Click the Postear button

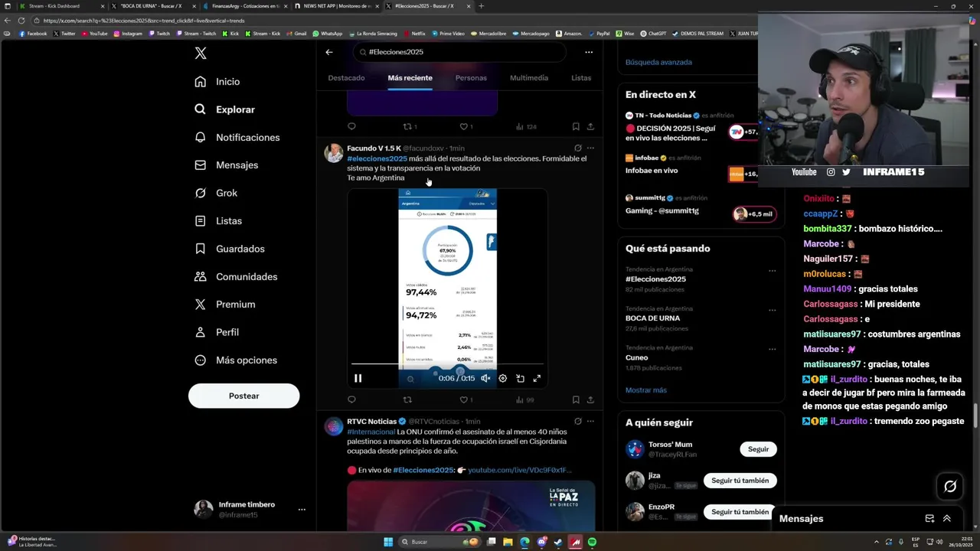pos(243,396)
